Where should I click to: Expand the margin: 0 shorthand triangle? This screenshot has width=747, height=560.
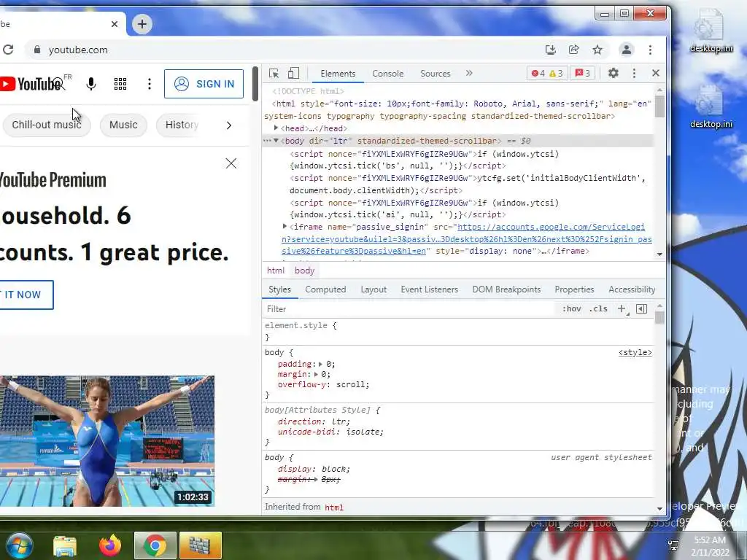pyautogui.click(x=315, y=375)
